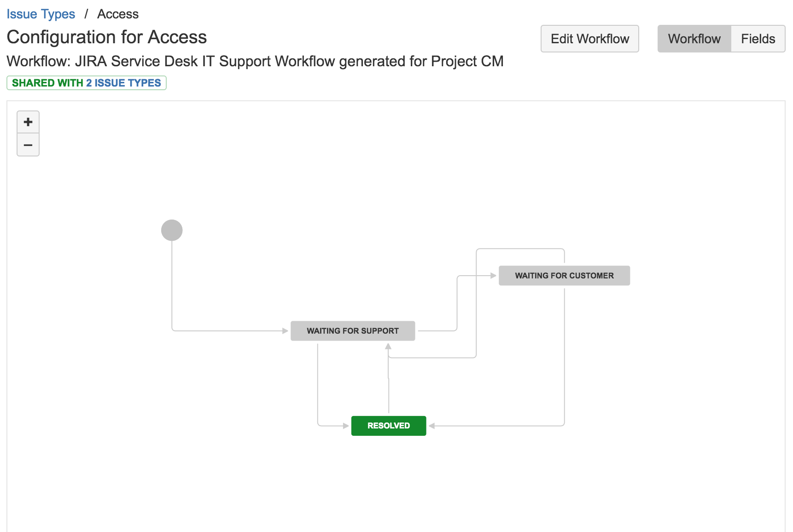Go to Issue Types breadcrumb link
793x532 pixels.
41,14
